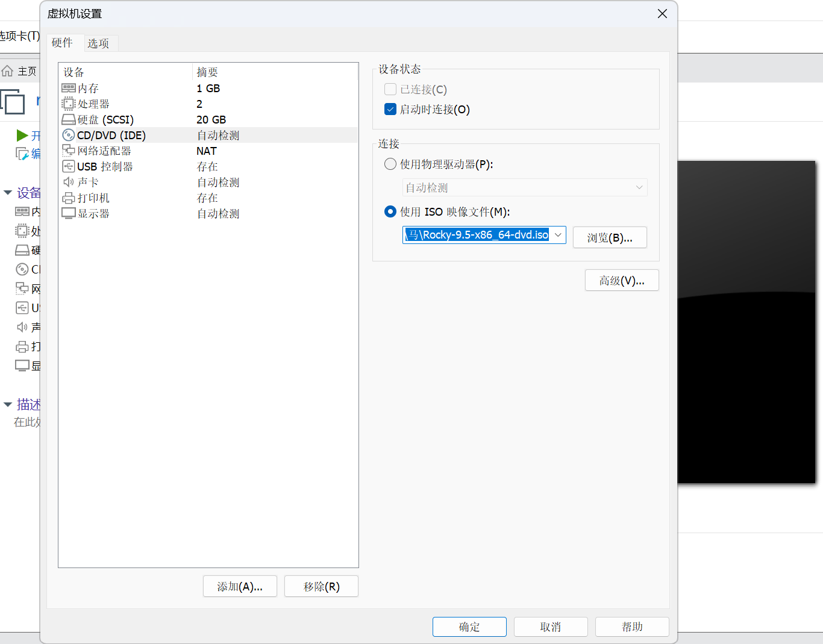The height and width of the screenshot is (644, 823).
Task: Click the virtual machine tab icon in background
Action: tap(13, 101)
